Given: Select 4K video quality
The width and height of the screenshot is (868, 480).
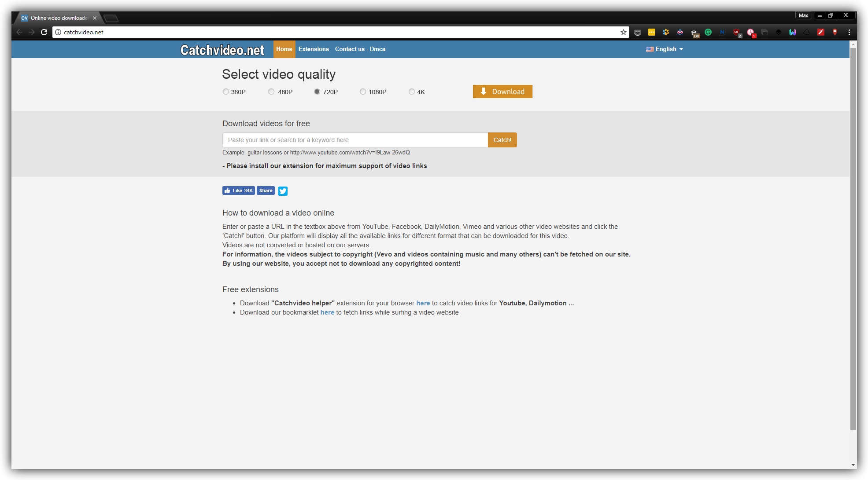Looking at the screenshot, I should pos(412,92).
